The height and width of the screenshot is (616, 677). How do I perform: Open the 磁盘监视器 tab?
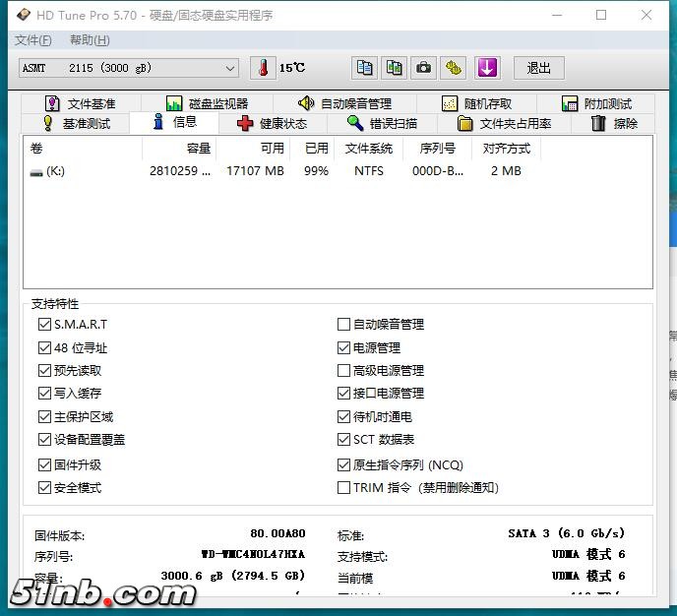point(208,103)
